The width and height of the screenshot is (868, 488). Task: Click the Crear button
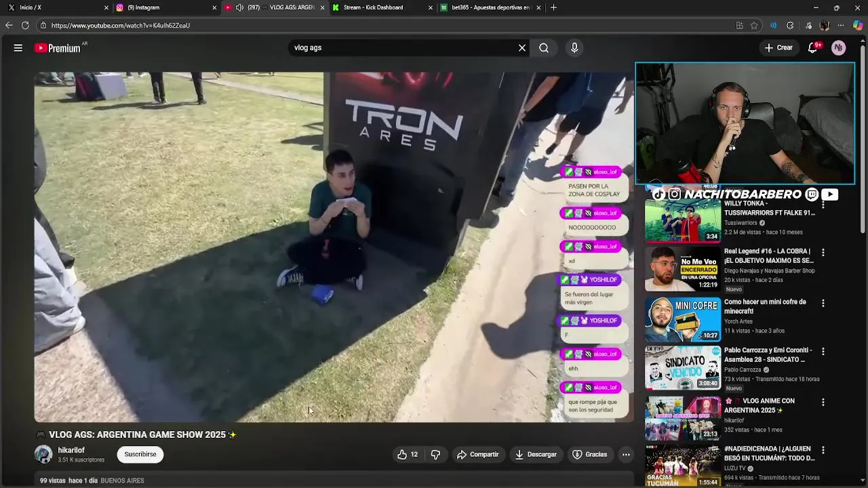[778, 47]
